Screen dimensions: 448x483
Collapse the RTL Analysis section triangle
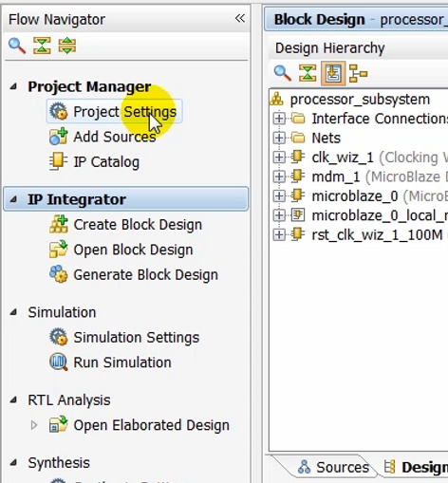point(13,400)
